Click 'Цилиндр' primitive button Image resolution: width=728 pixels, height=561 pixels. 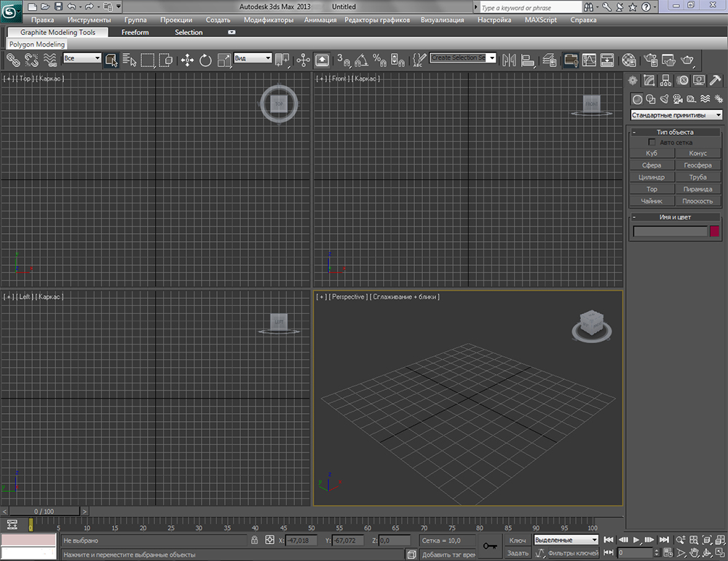pyautogui.click(x=652, y=177)
